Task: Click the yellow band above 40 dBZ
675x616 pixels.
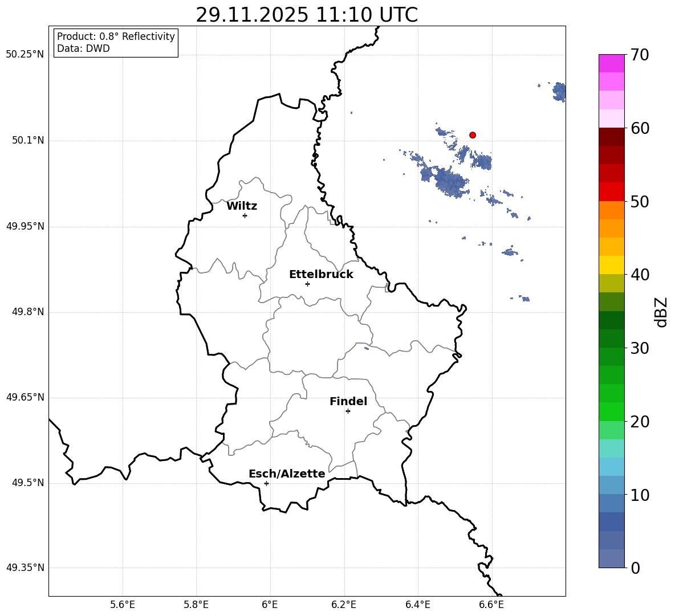Action: click(612, 265)
